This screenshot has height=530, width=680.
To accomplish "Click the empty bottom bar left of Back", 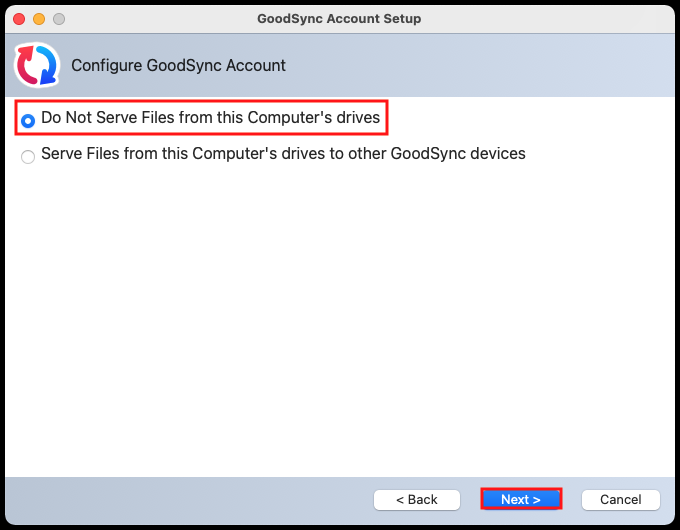I will [190, 499].
